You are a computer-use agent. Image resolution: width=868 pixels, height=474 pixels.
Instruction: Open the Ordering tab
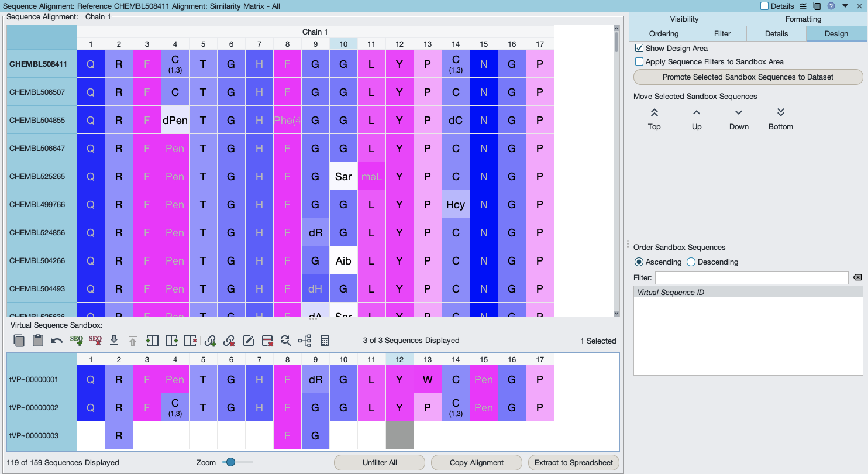(664, 34)
